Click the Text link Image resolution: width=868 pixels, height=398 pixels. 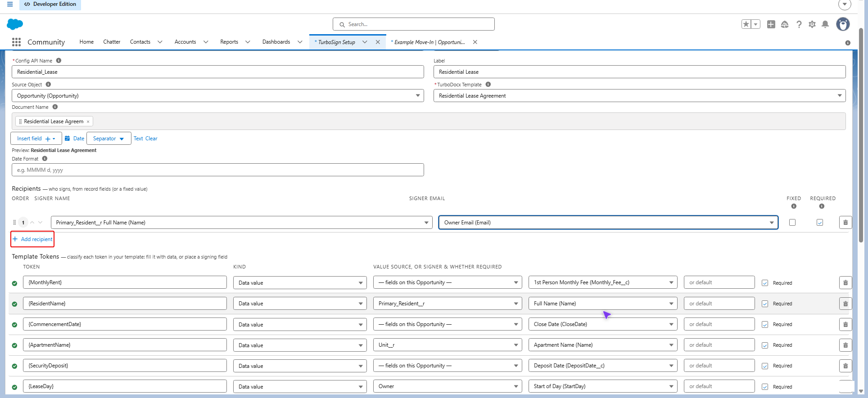(138, 139)
